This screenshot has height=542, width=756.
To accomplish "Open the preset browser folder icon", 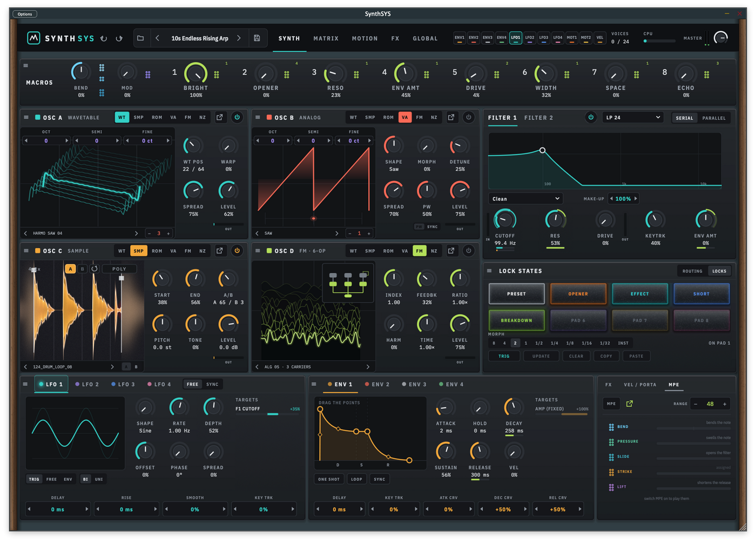I will [140, 38].
